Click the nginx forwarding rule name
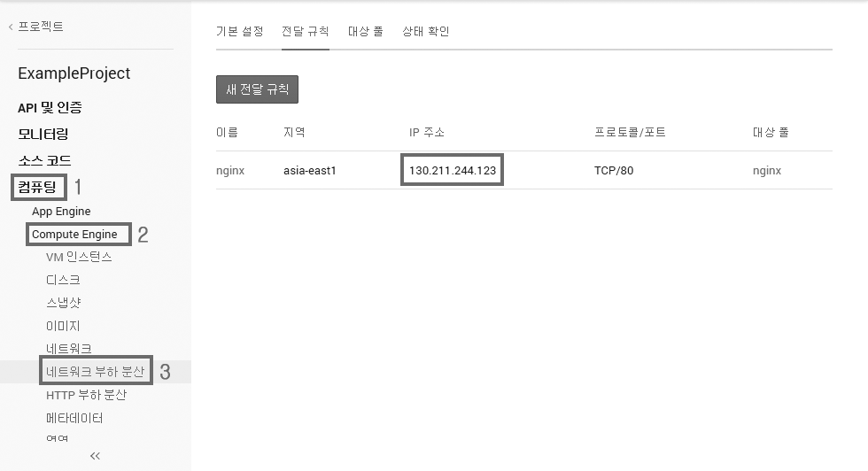 (x=230, y=170)
